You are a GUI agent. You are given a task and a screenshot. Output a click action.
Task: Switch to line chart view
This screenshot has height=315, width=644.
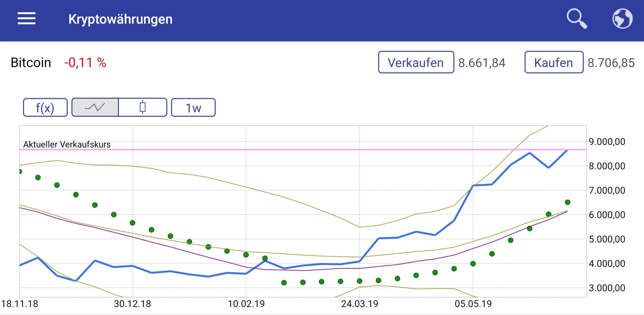coord(95,108)
